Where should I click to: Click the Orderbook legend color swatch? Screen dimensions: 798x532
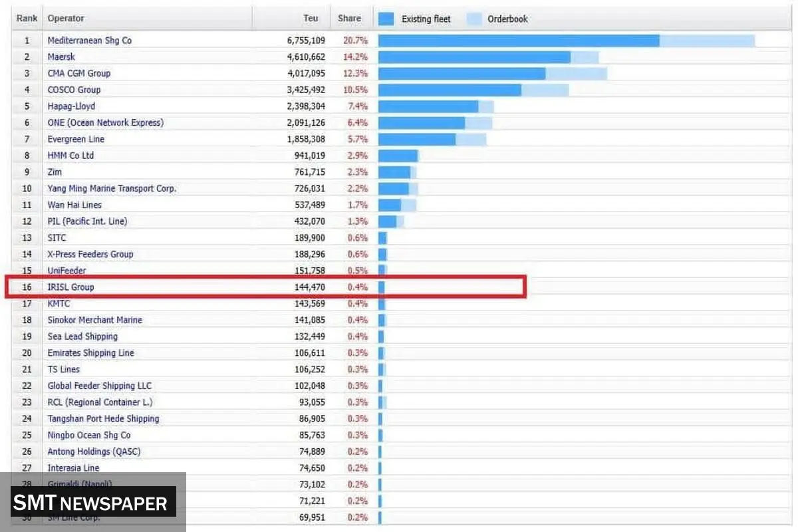click(x=473, y=19)
